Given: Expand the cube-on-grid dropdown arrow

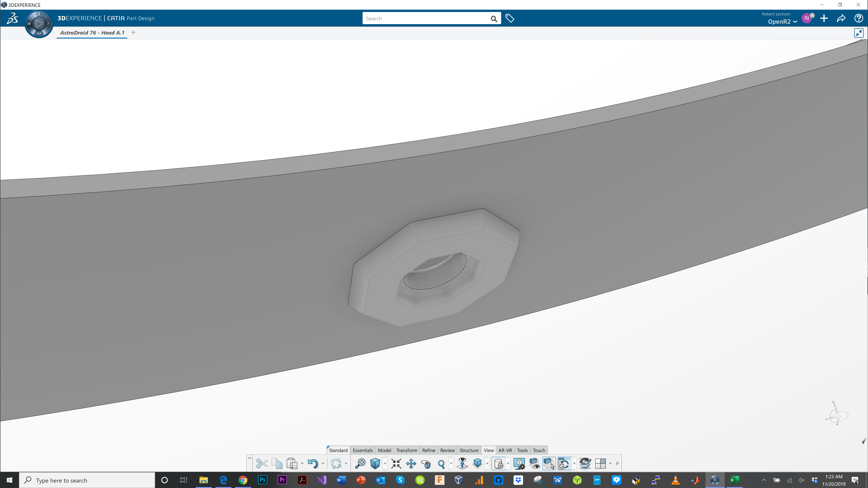Looking at the screenshot, I should (x=487, y=464).
